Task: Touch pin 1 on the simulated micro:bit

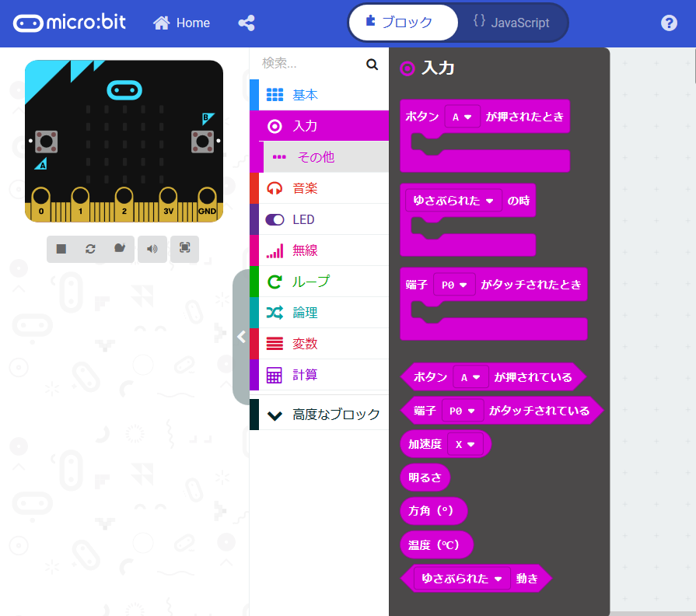Action: tap(80, 203)
